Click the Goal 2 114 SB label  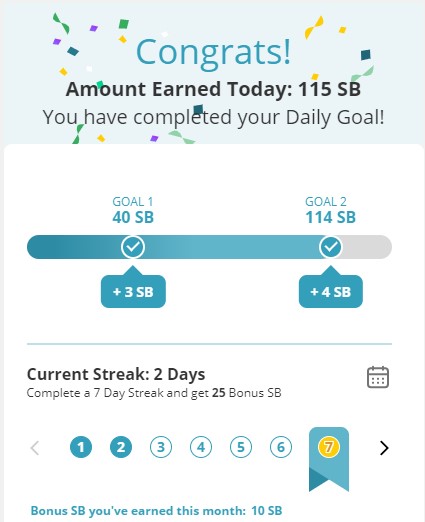point(330,210)
